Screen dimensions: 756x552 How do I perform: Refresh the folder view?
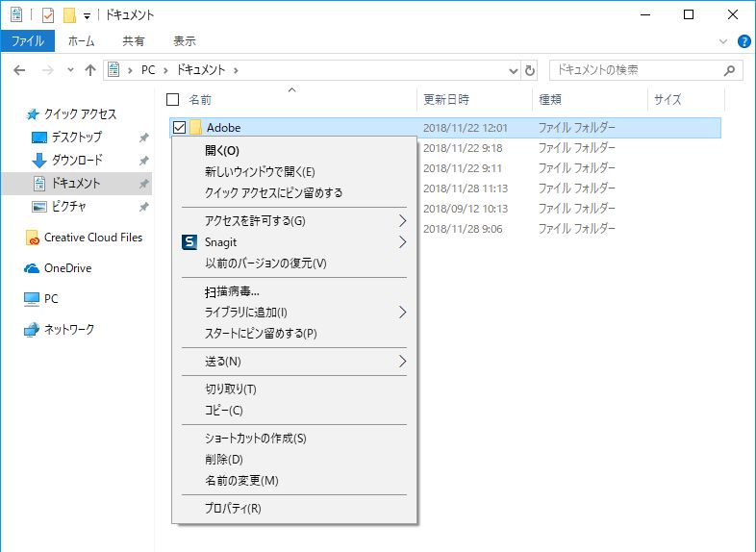pyautogui.click(x=529, y=71)
